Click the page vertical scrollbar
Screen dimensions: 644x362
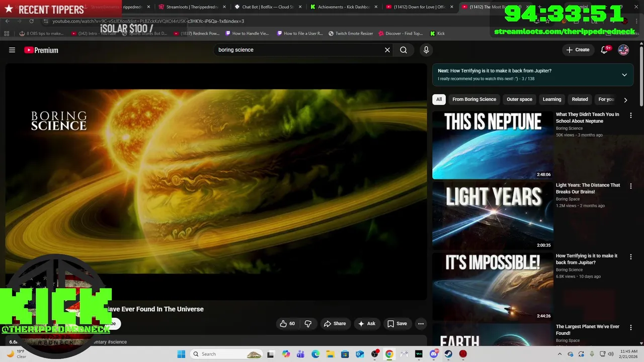click(x=641, y=75)
